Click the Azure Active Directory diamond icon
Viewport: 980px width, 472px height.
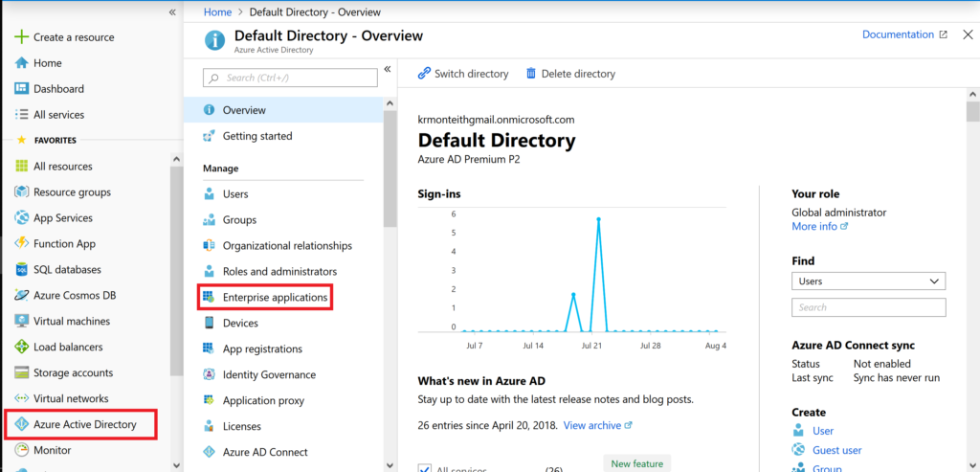[22, 424]
